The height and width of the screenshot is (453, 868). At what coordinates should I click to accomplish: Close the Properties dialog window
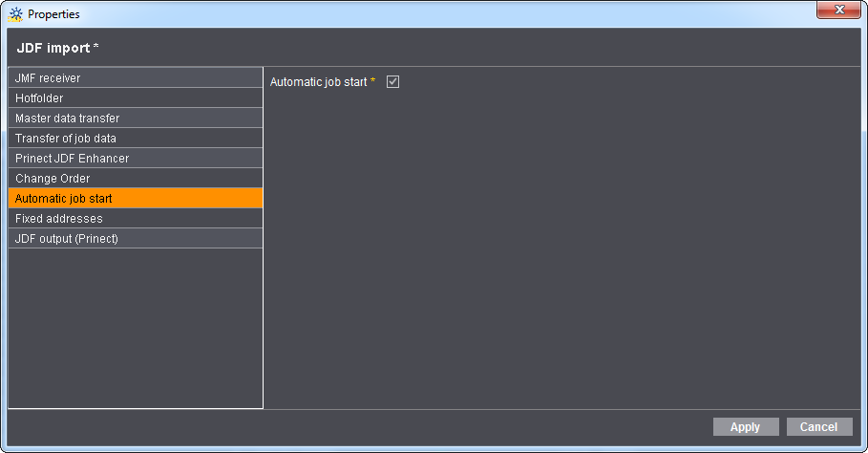tap(838, 10)
